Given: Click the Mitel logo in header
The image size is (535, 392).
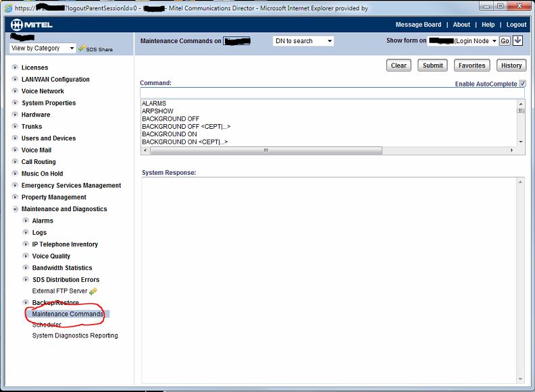Looking at the screenshot, I should pos(31,25).
